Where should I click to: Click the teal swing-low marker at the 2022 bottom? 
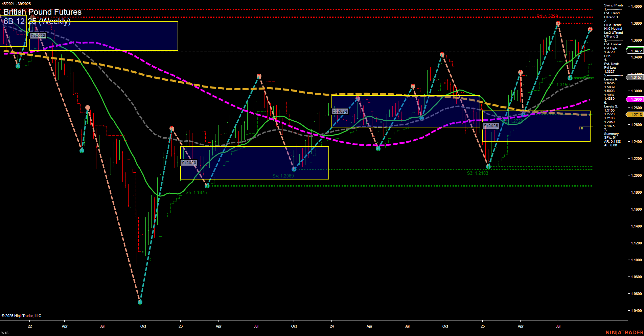(140, 302)
